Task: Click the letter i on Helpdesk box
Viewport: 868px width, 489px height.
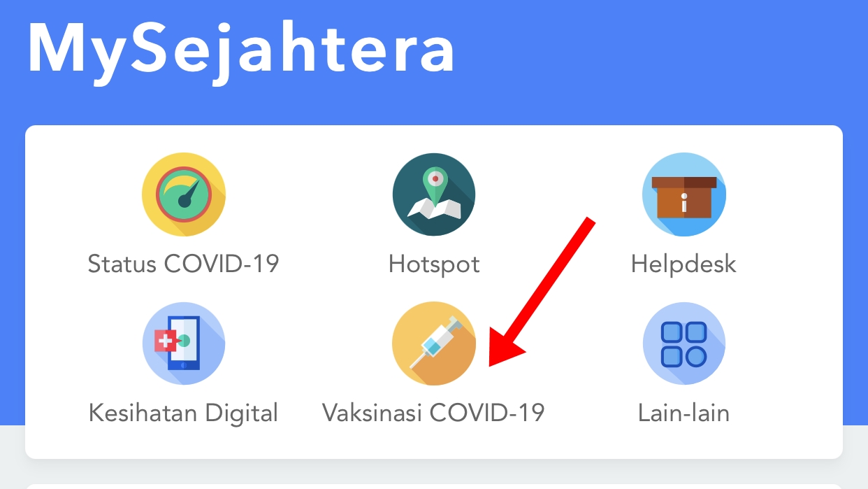Action: tap(684, 204)
